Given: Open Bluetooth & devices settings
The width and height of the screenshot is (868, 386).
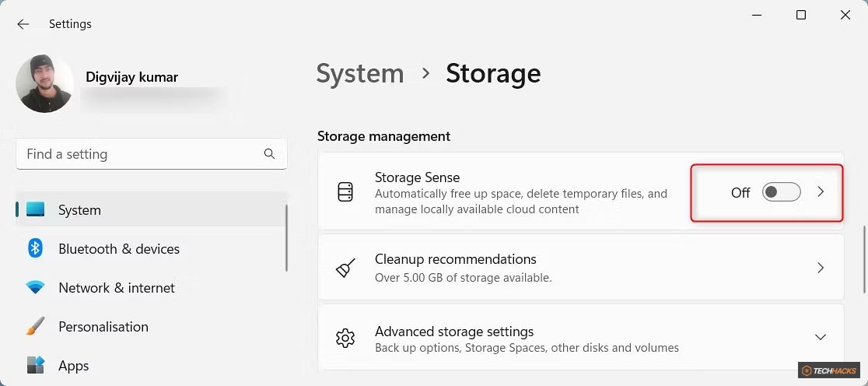Looking at the screenshot, I should point(119,249).
